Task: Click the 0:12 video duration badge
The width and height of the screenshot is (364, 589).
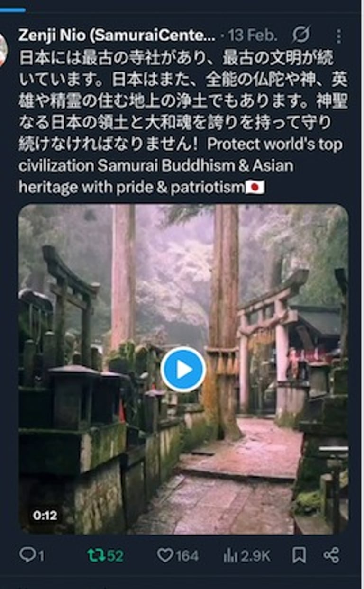Action: click(45, 516)
